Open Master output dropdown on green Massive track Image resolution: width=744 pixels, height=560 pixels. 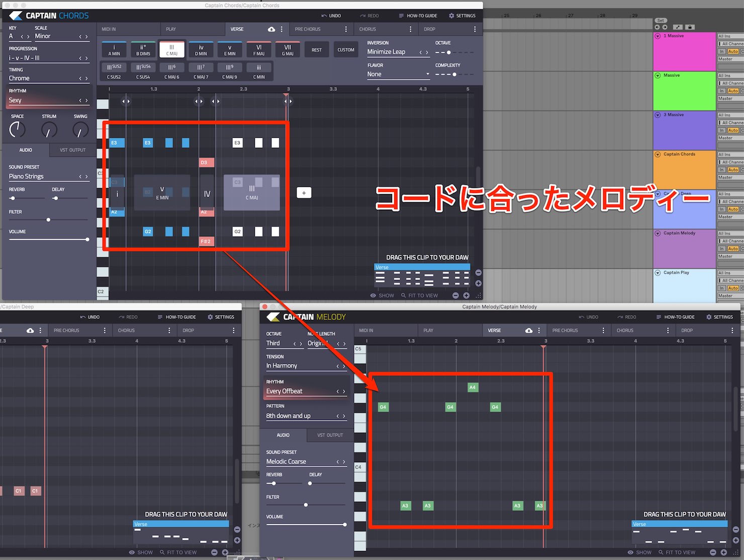pyautogui.click(x=730, y=99)
